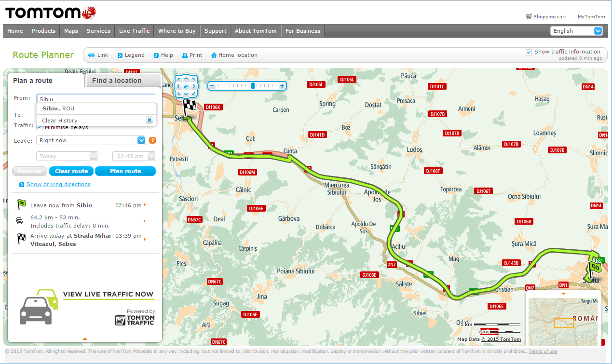
Task: Open the For Business menu
Action: point(302,31)
